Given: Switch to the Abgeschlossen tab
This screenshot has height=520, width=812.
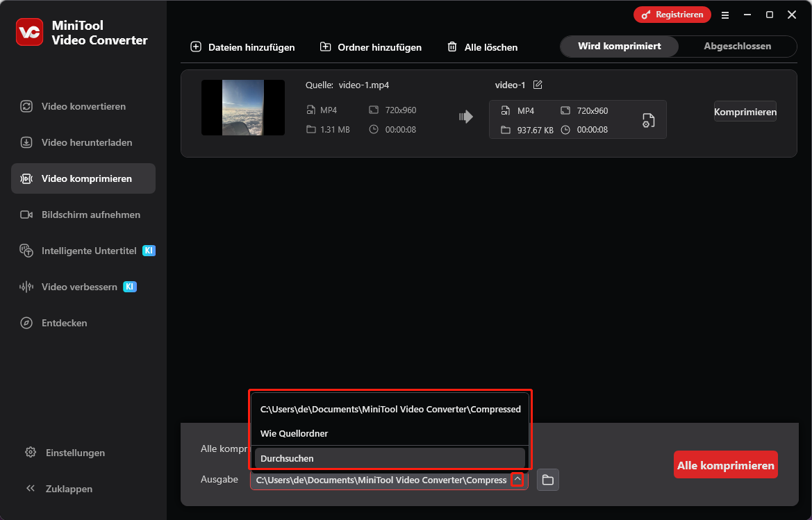Looking at the screenshot, I should click(738, 46).
